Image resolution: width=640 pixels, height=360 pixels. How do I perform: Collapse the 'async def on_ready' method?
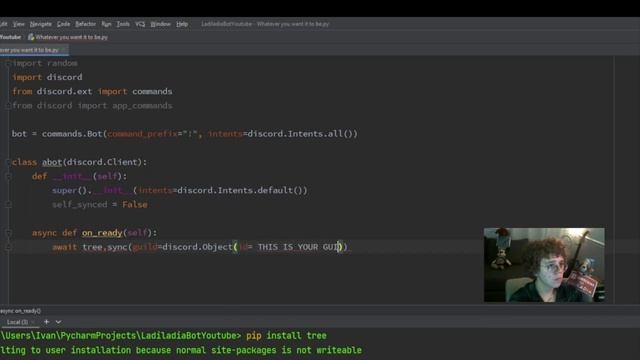pos(8,233)
